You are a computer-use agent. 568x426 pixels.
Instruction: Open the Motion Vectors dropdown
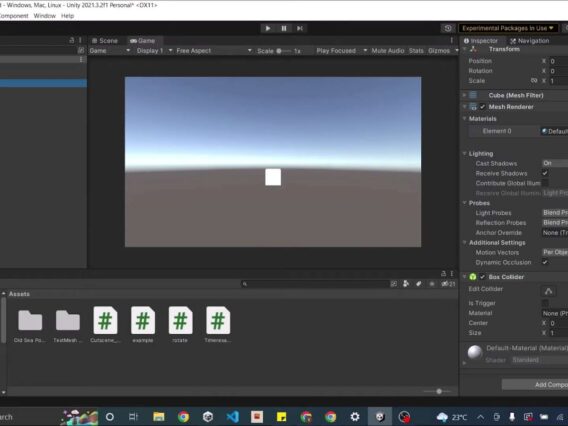click(x=555, y=252)
